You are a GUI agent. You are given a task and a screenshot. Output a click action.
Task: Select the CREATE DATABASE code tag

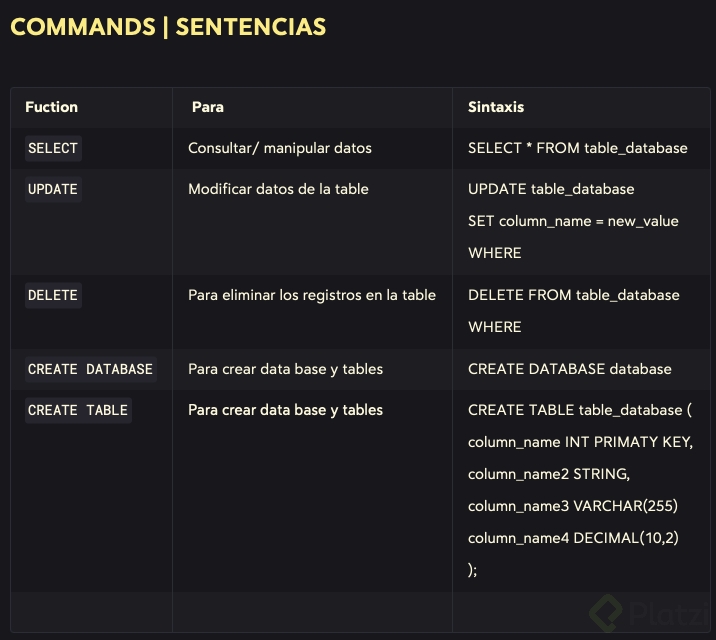[90, 369]
